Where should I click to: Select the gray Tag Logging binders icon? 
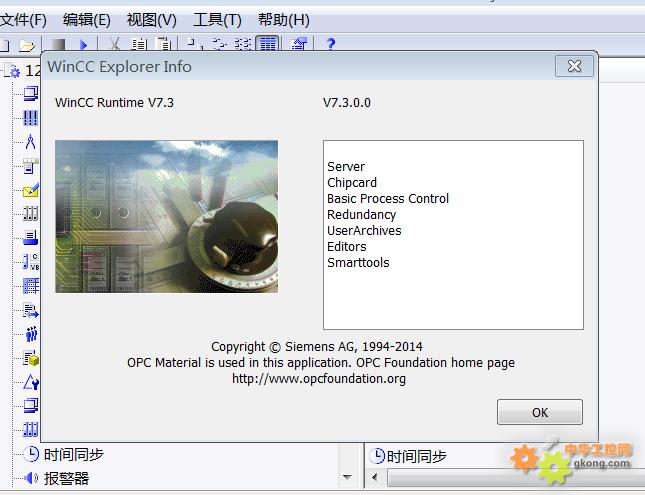click(31, 213)
